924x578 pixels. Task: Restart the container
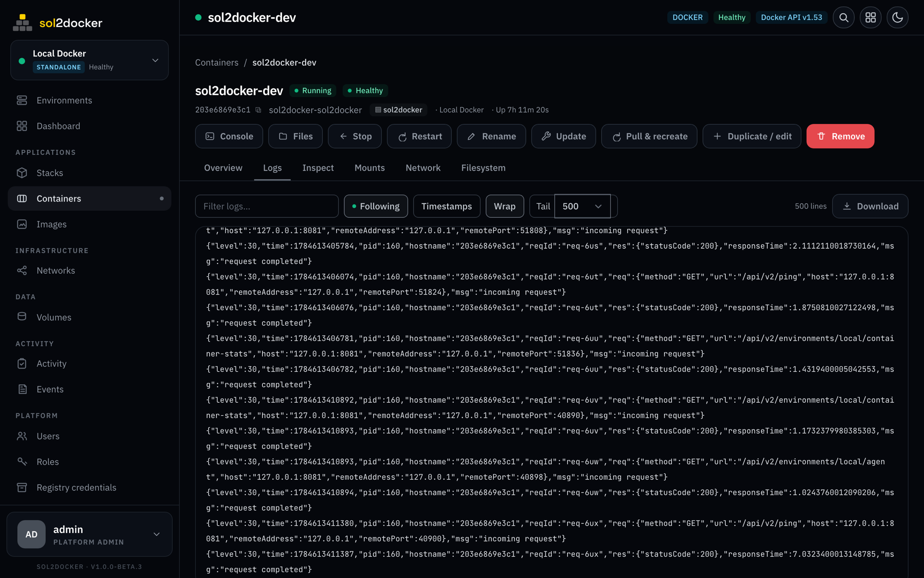click(419, 136)
